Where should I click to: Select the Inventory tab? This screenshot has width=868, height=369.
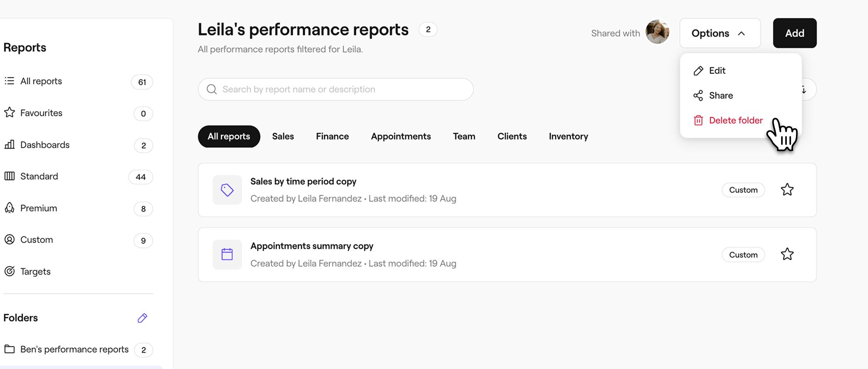(568, 137)
